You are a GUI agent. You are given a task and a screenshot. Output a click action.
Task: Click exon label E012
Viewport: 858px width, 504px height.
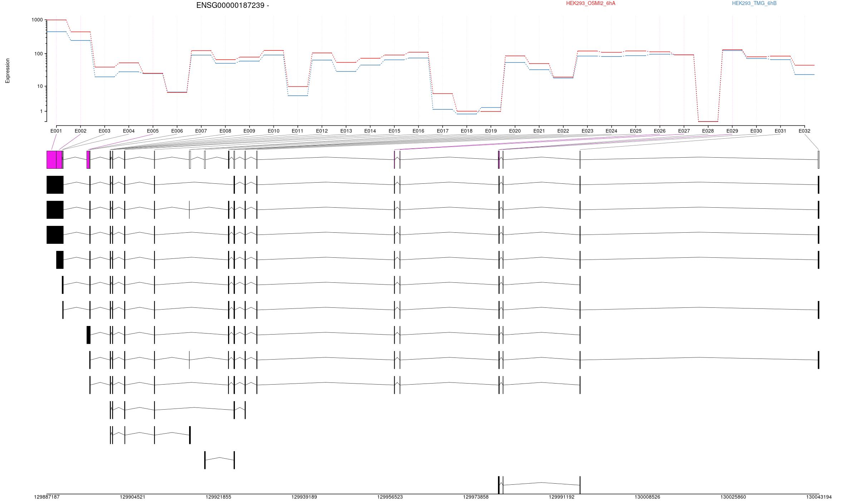[x=322, y=131]
